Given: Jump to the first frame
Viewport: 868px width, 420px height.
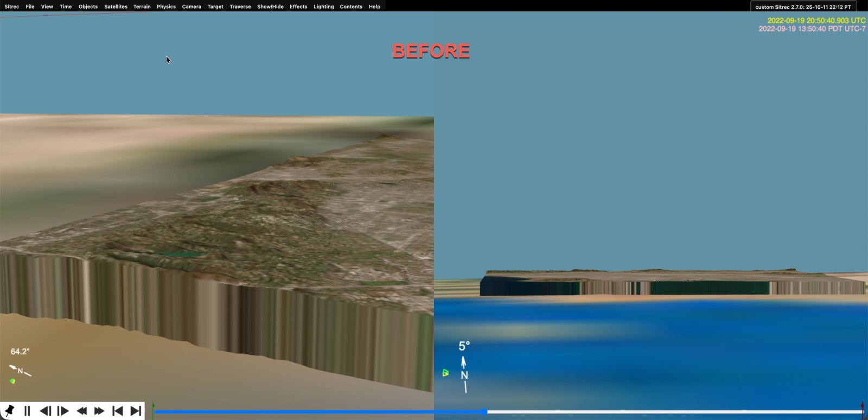Looking at the screenshot, I should click(x=117, y=411).
